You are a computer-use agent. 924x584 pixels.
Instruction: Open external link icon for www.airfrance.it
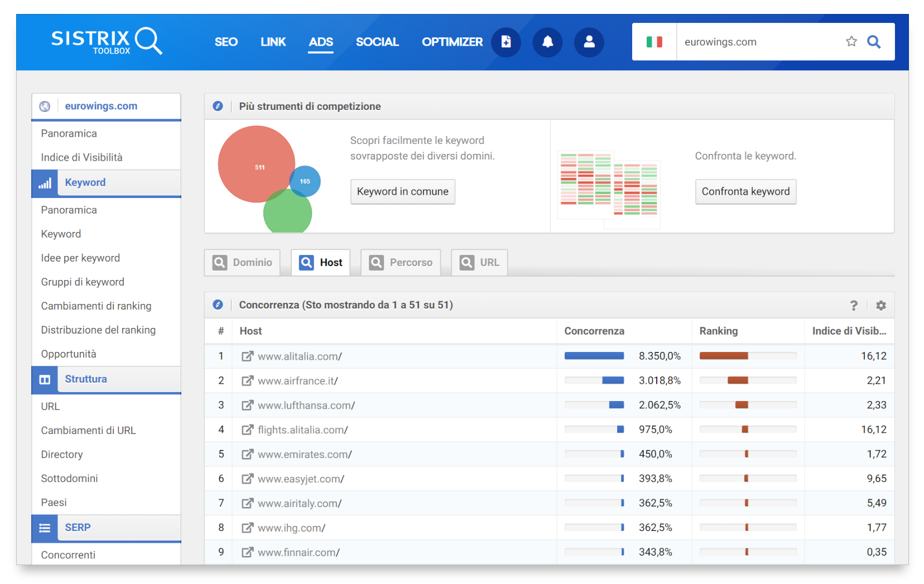tap(247, 380)
